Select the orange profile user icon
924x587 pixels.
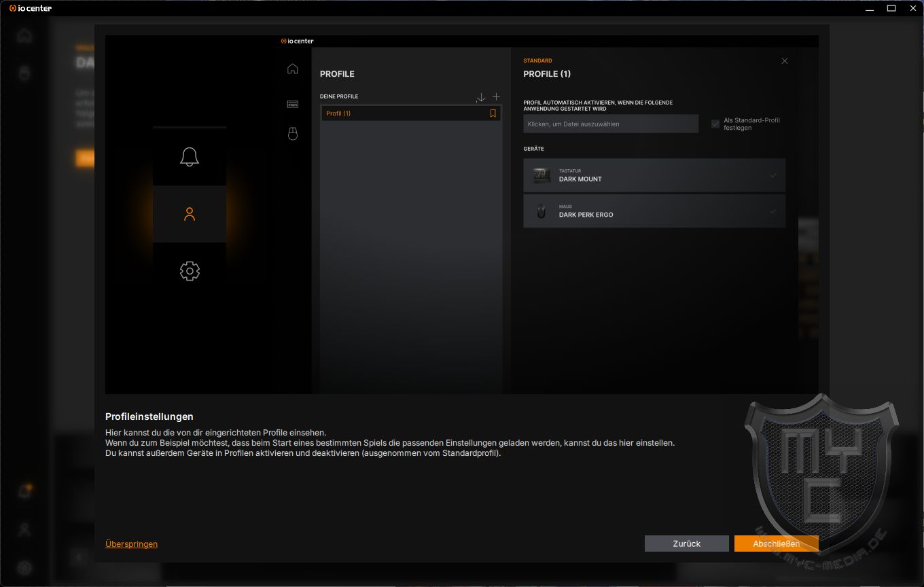coord(189,214)
